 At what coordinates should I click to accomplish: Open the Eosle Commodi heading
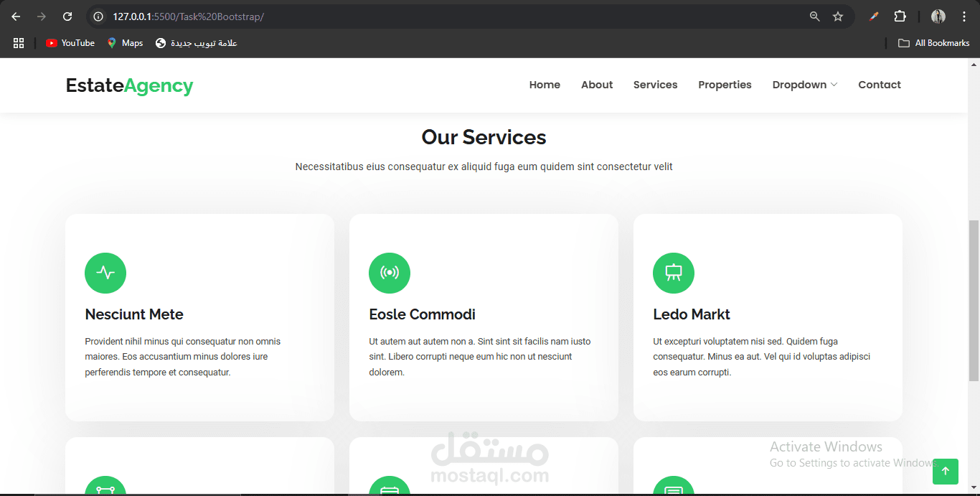tap(422, 314)
